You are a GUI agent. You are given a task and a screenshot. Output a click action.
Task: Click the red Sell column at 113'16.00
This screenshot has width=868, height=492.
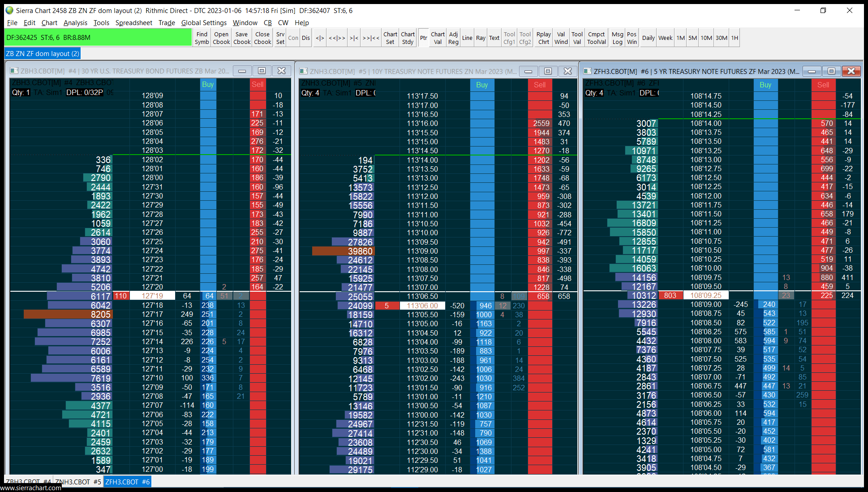(540, 123)
